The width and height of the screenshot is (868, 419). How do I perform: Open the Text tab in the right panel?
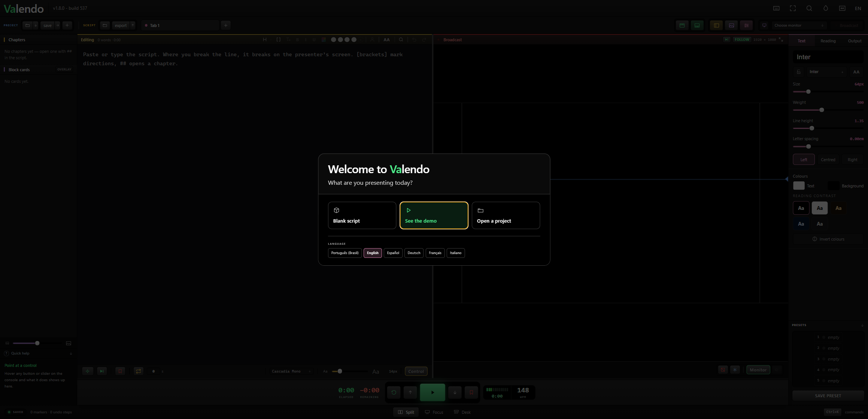801,41
